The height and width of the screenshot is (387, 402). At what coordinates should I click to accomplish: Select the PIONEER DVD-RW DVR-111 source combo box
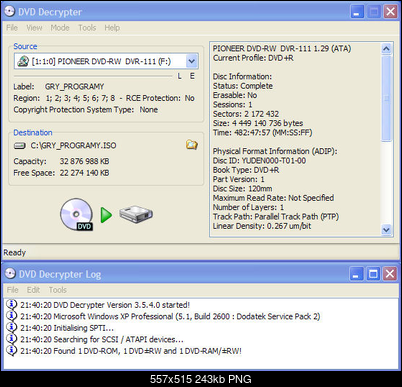click(106, 61)
